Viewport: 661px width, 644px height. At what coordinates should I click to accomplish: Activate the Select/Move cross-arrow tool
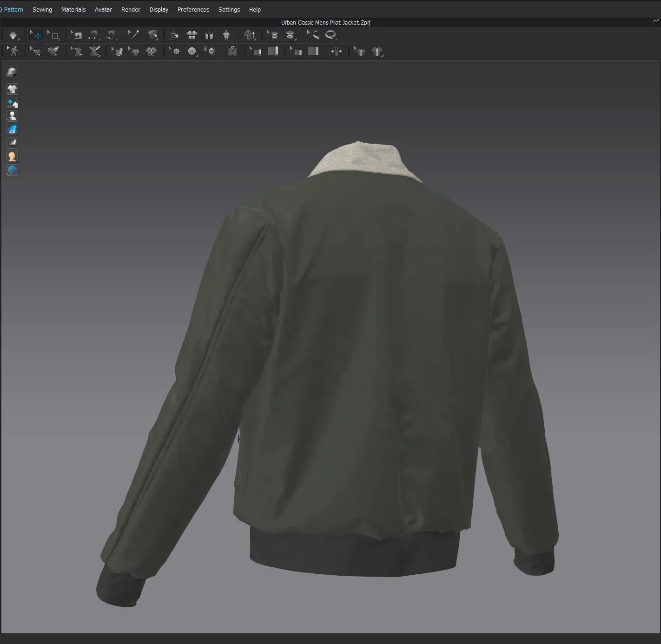click(36, 35)
